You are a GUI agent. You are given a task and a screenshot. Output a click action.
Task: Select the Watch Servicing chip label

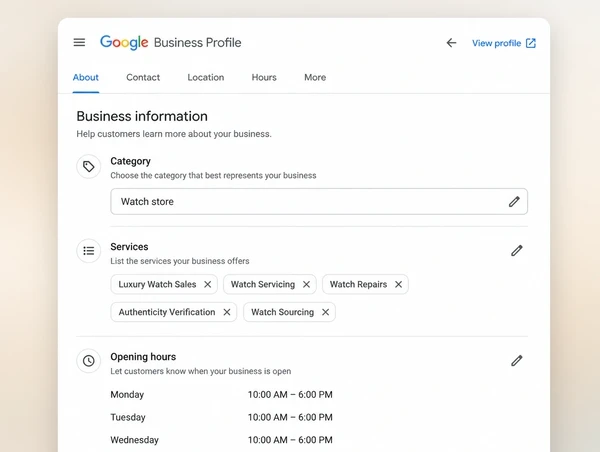pos(263,284)
